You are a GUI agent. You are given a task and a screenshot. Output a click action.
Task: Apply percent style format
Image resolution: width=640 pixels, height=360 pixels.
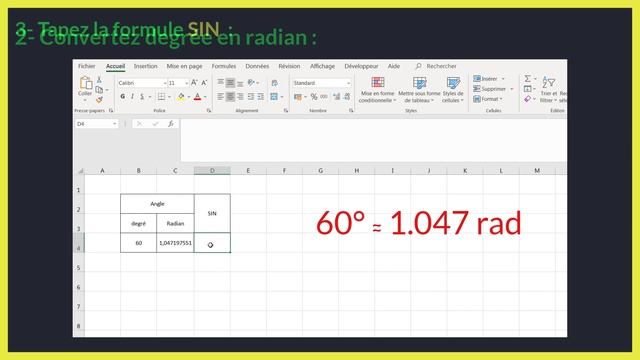[x=314, y=97]
